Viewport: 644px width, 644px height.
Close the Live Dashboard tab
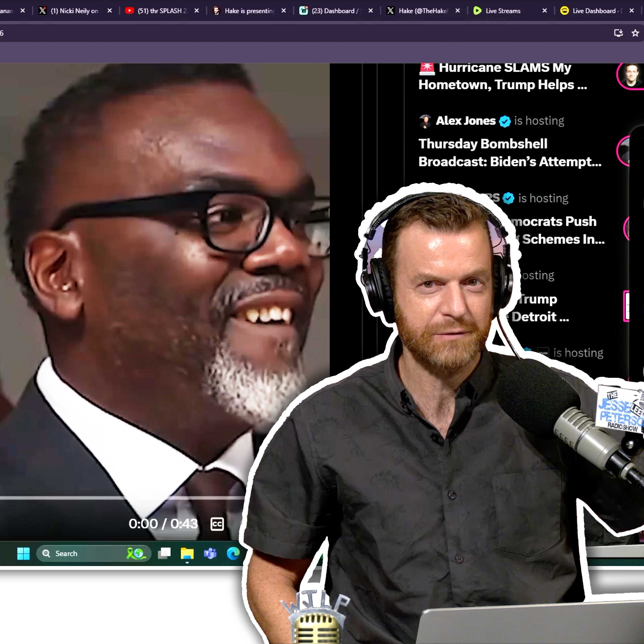coord(631,11)
